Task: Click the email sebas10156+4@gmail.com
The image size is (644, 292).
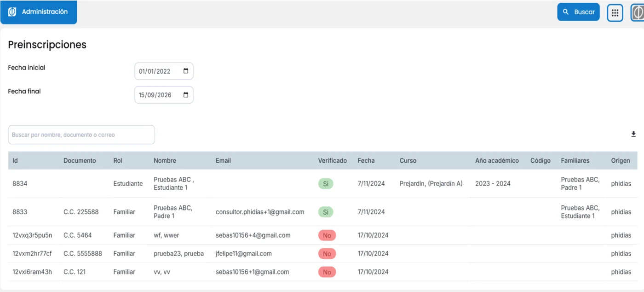Action: (x=253, y=235)
